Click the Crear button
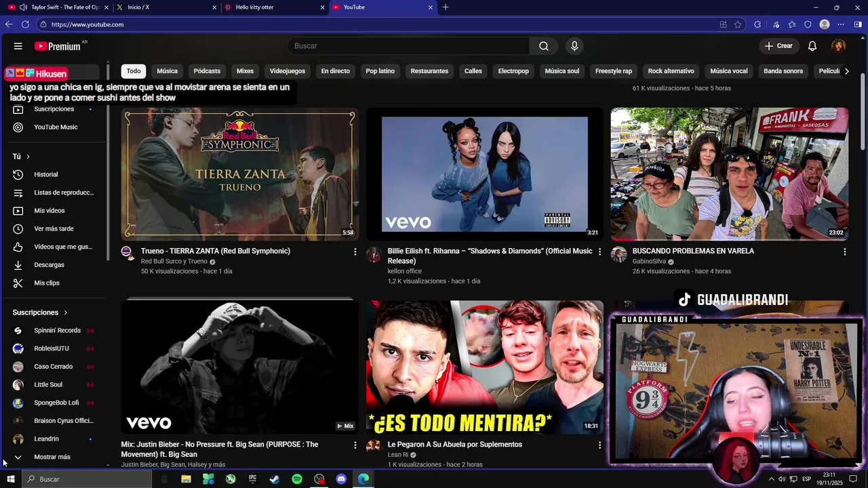 tap(778, 46)
